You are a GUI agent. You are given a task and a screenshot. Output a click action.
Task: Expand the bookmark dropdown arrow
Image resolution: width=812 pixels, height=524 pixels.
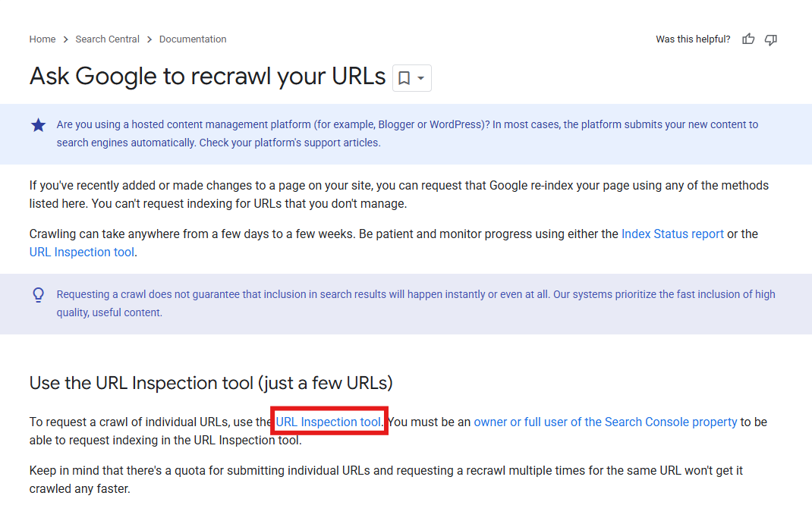pos(421,78)
